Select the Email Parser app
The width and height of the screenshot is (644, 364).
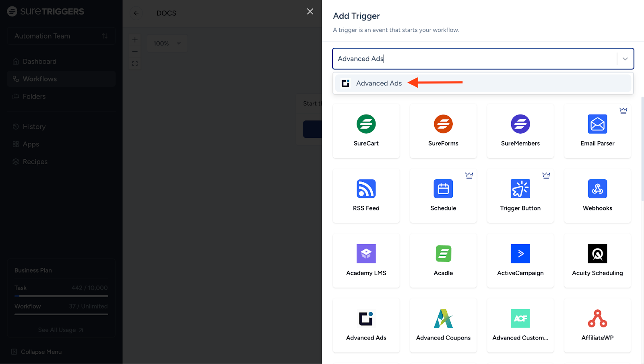(x=597, y=130)
